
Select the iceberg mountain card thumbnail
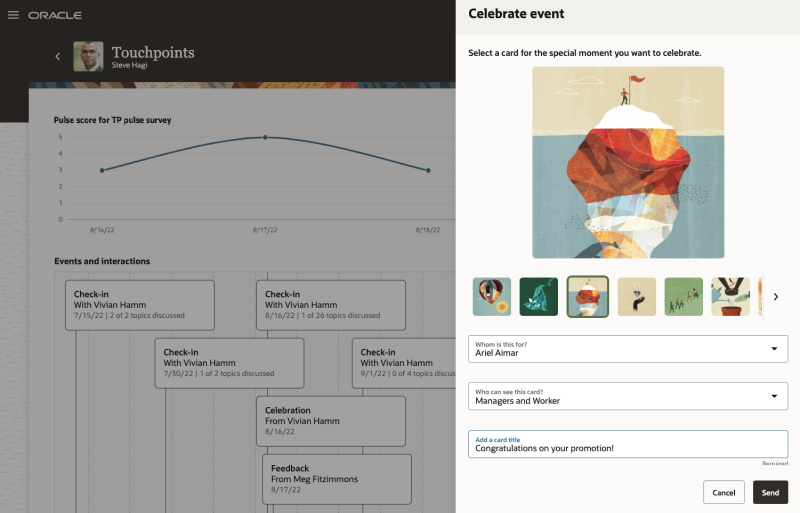pyautogui.click(x=588, y=297)
